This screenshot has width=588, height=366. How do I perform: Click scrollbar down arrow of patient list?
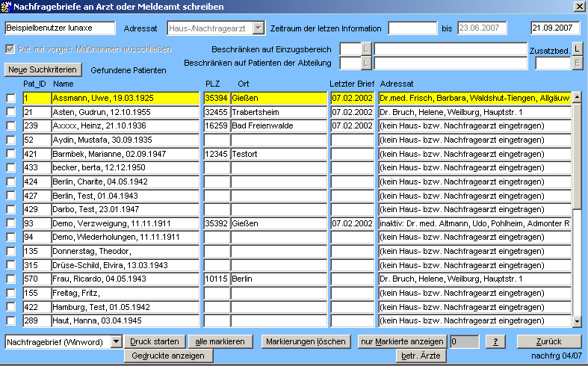point(577,321)
